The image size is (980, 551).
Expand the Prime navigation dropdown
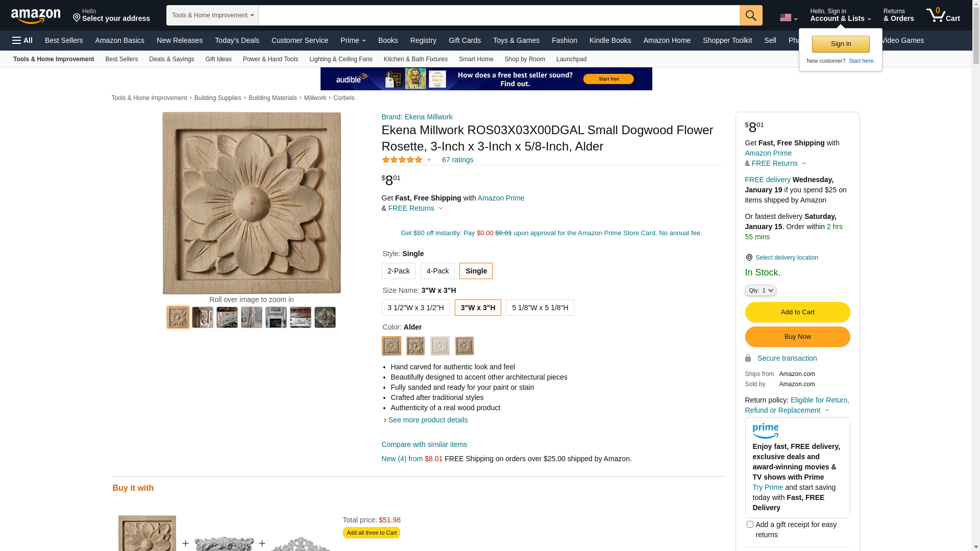click(x=353, y=40)
